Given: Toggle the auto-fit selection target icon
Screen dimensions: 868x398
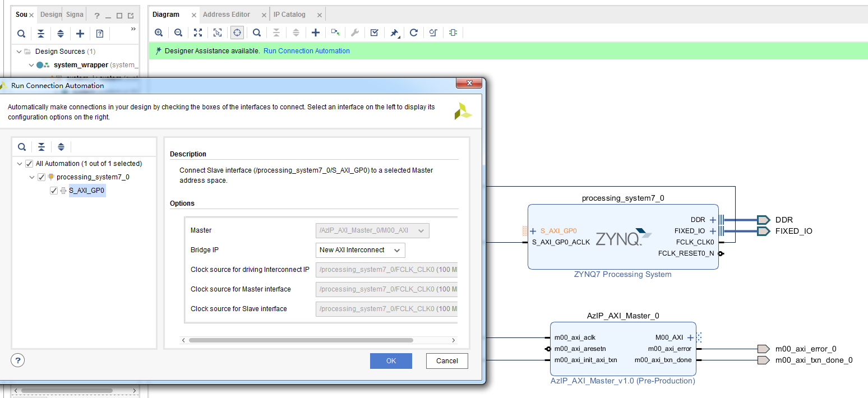Looking at the screenshot, I should tap(237, 33).
